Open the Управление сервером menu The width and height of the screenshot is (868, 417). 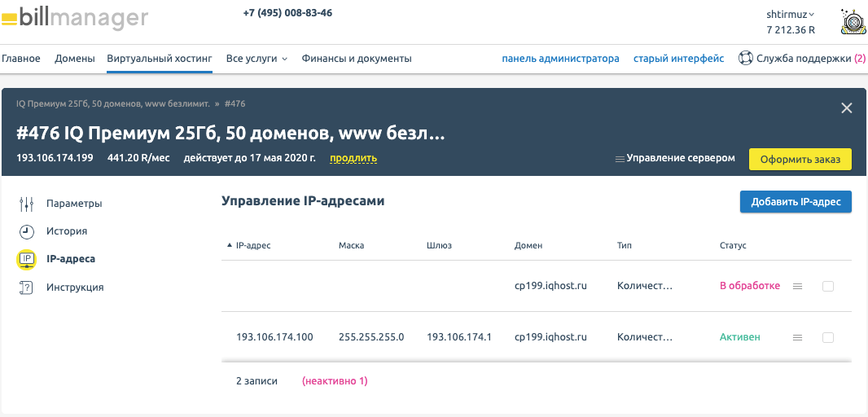click(x=675, y=159)
